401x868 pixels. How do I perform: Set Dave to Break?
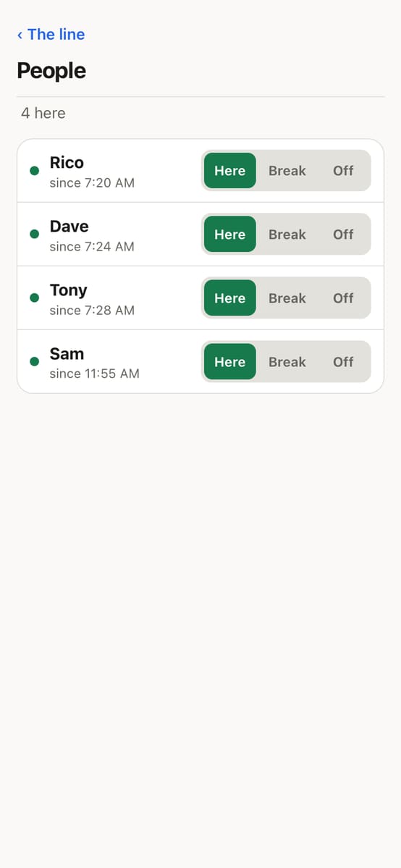click(287, 234)
